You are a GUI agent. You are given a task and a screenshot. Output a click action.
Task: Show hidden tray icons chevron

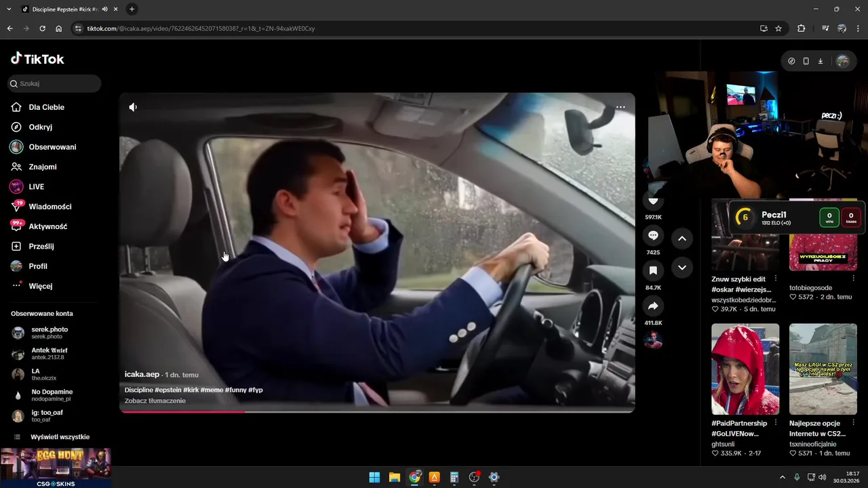click(x=783, y=477)
